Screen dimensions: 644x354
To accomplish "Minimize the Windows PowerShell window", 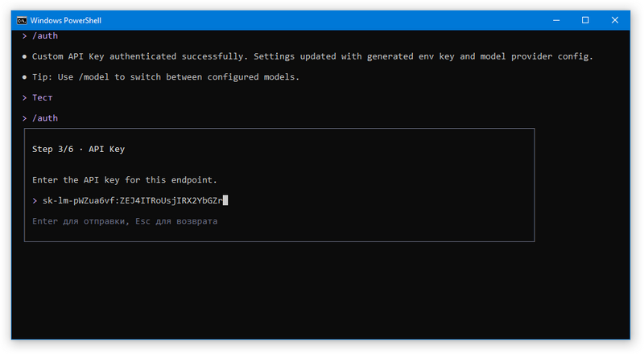I will tap(556, 20).
